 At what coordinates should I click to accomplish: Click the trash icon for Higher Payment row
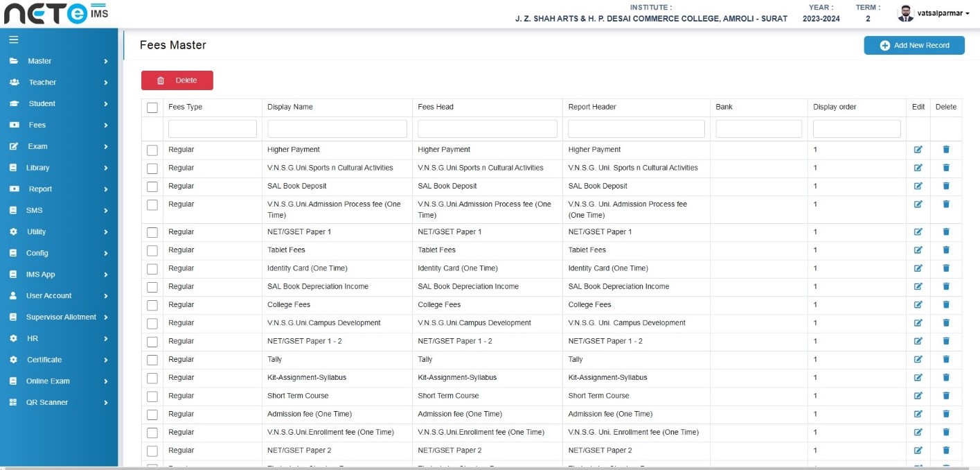[946, 150]
